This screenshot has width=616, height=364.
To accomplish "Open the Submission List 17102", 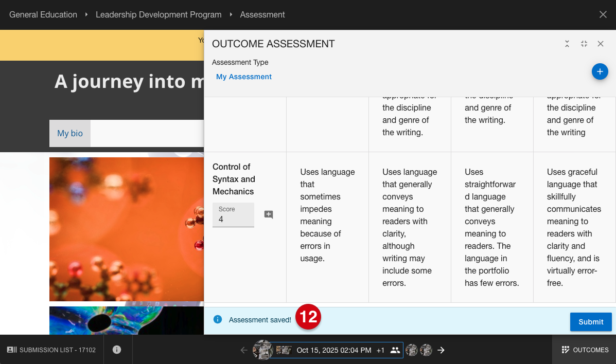I will coord(51,350).
